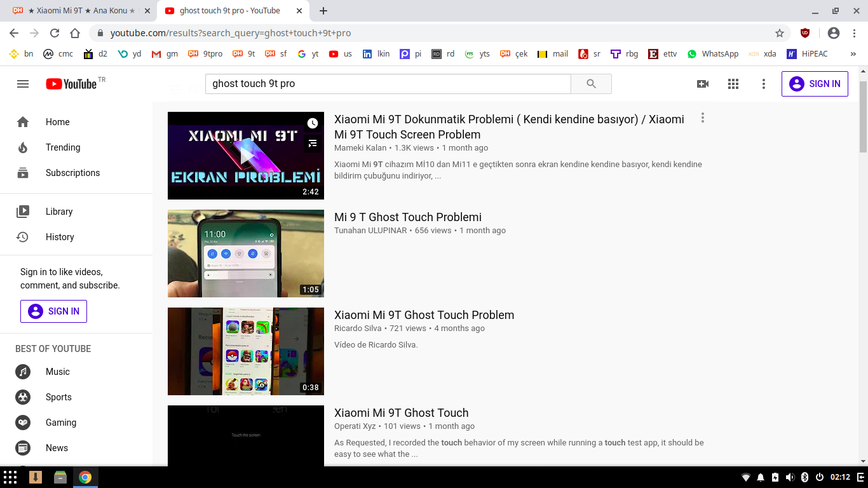
Task: Open the Mameki Kalan channel link
Action: (x=360, y=148)
